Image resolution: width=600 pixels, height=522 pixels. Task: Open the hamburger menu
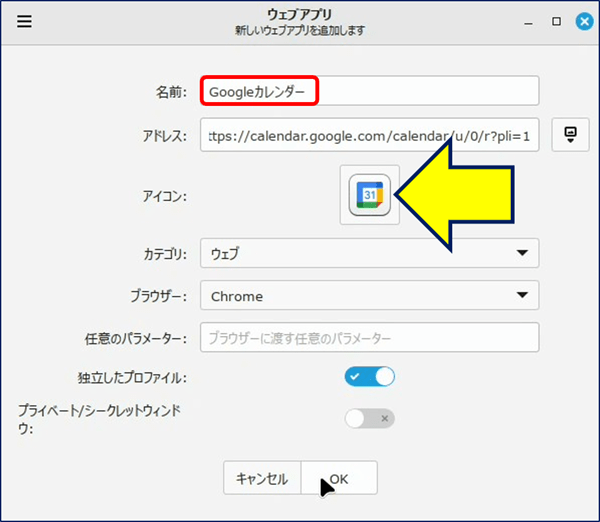[x=24, y=21]
